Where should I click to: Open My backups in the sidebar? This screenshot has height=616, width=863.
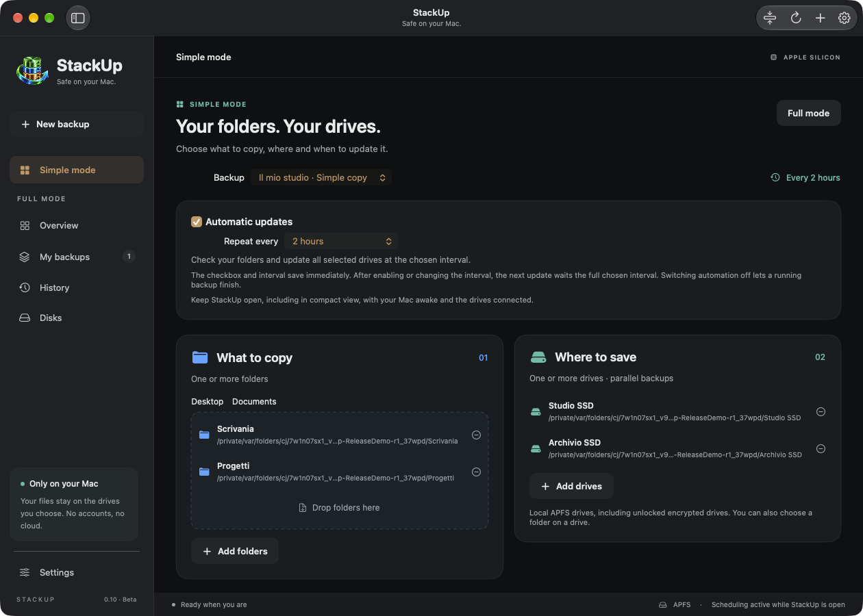coord(77,257)
